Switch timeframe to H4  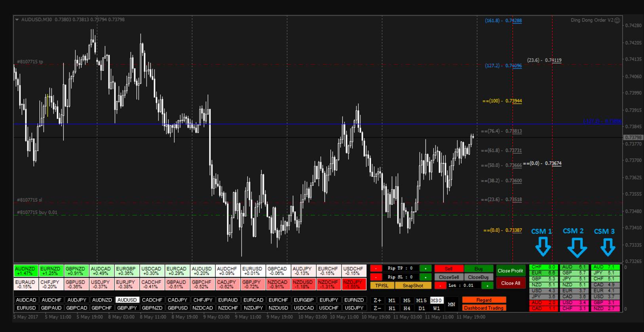tap(407, 308)
